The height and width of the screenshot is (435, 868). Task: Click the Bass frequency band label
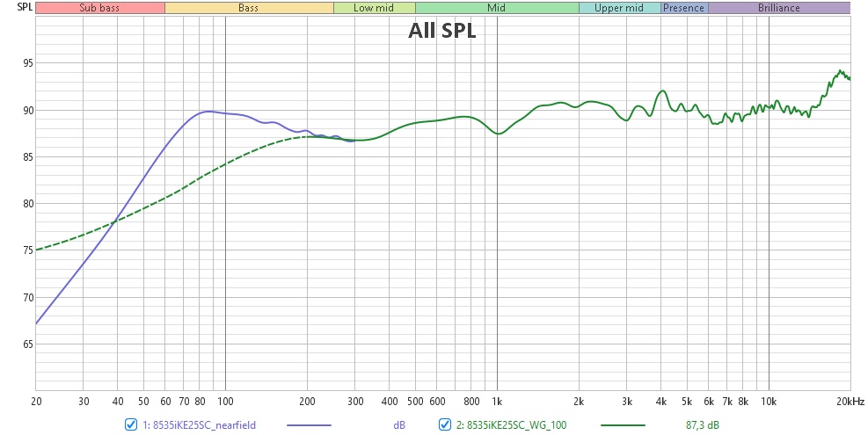coord(249,8)
